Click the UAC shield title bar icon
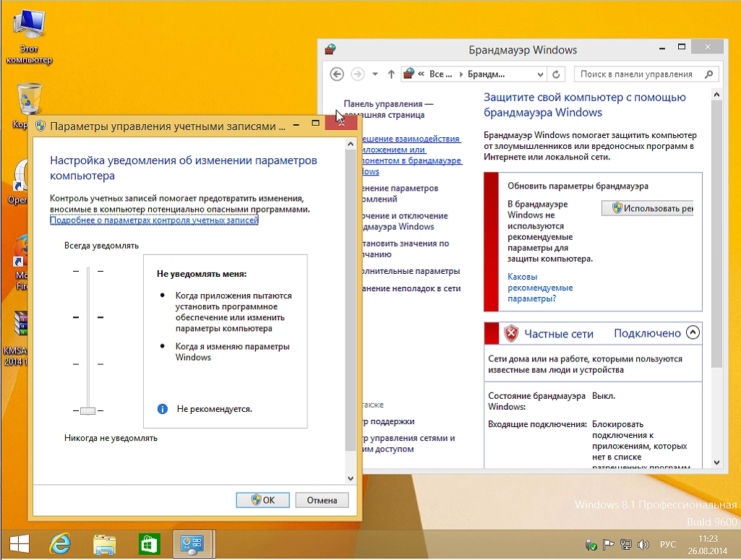 pyautogui.click(x=40, y=126)
